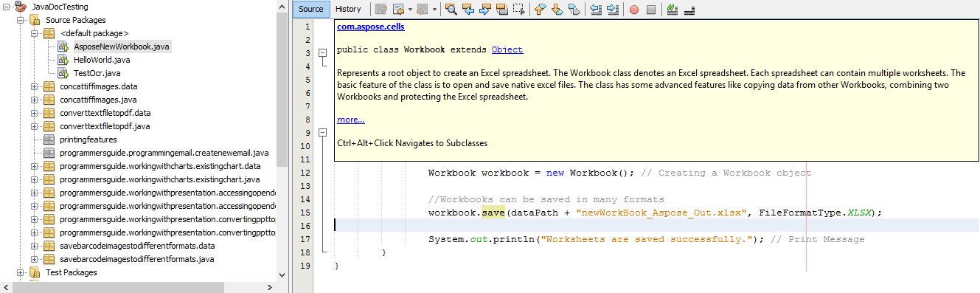The height and width of the screenshot is (293, 980).
Task: Click the highlighted save method on line 15
Action: pyautogui.click(x=493, y=213)
